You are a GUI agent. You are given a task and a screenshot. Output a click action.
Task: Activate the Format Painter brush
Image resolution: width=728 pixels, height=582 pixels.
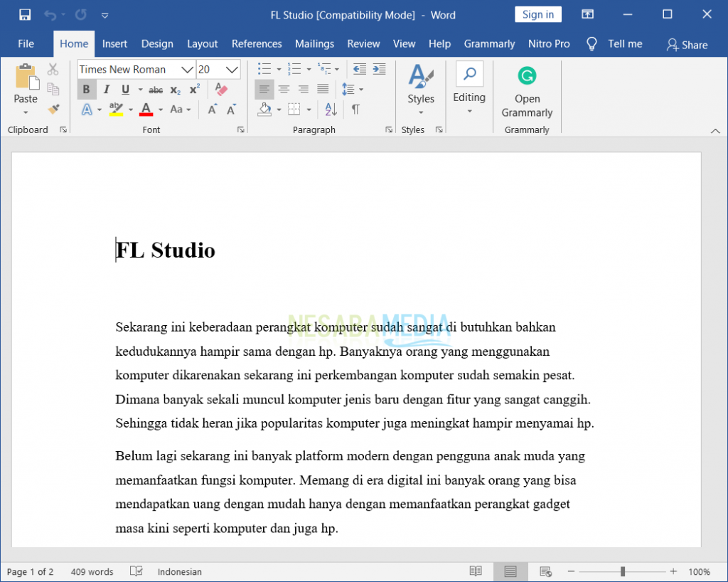(x=53, y=109)
